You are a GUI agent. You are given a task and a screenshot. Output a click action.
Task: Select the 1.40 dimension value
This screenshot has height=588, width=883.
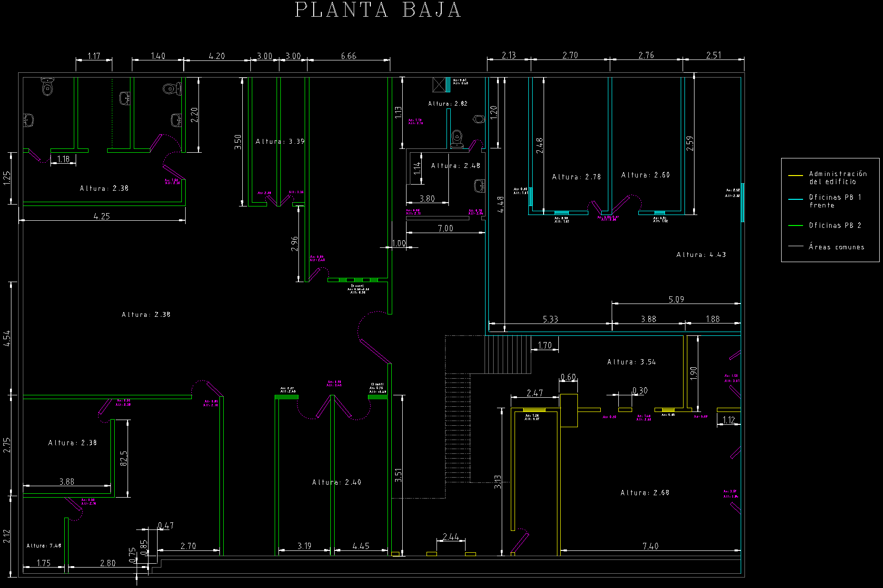tap(158, 56)
